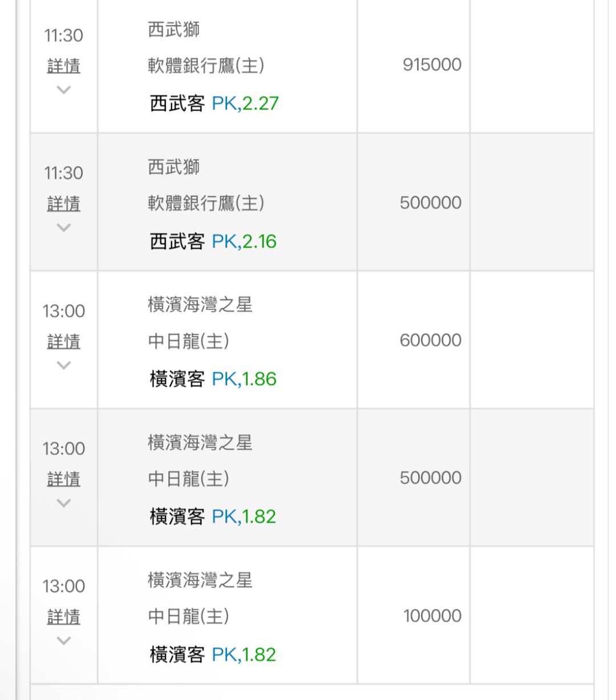Click the 600000 bet amount
616x700 pixels.
coord(430,341)
